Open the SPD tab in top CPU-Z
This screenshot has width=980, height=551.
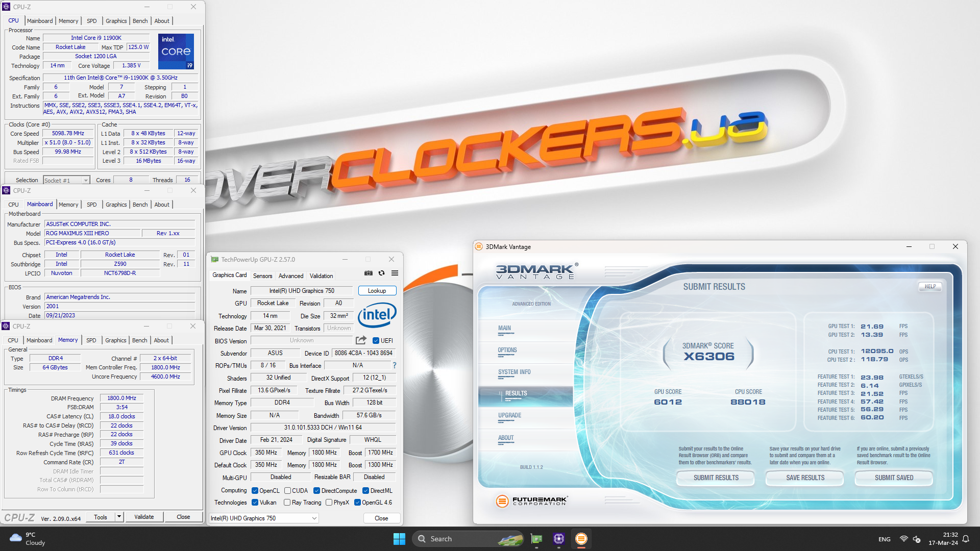(x=92, y=21)
